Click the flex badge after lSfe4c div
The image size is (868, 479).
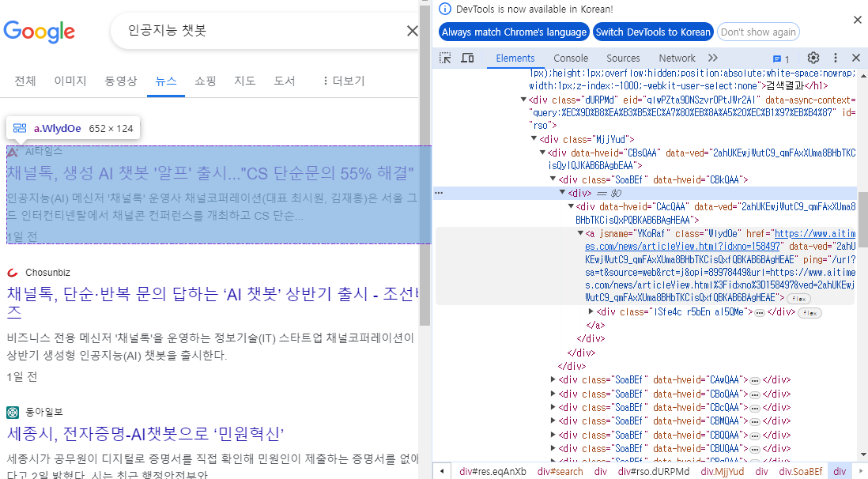(x=810, y=313)
